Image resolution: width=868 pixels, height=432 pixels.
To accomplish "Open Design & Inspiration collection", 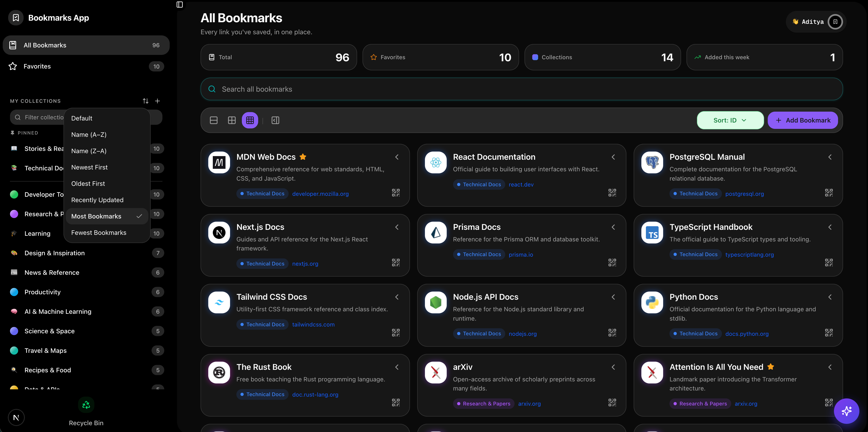I will [x=86, y=253].
